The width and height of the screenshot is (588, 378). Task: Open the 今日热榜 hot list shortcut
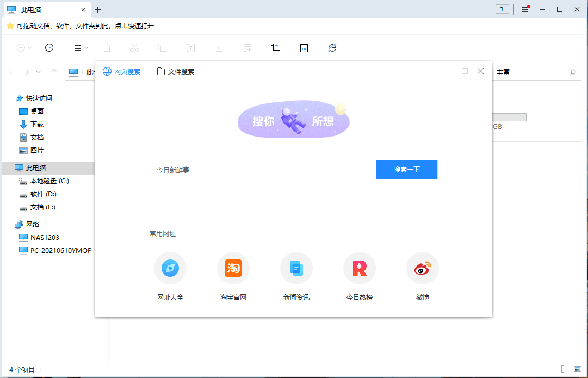(x=359, y=268)
